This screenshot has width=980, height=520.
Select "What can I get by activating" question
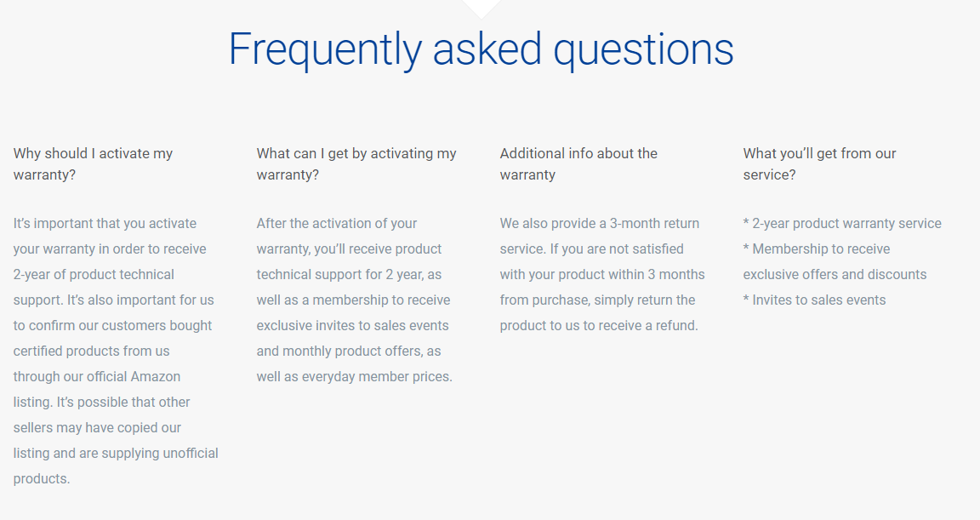356,164
